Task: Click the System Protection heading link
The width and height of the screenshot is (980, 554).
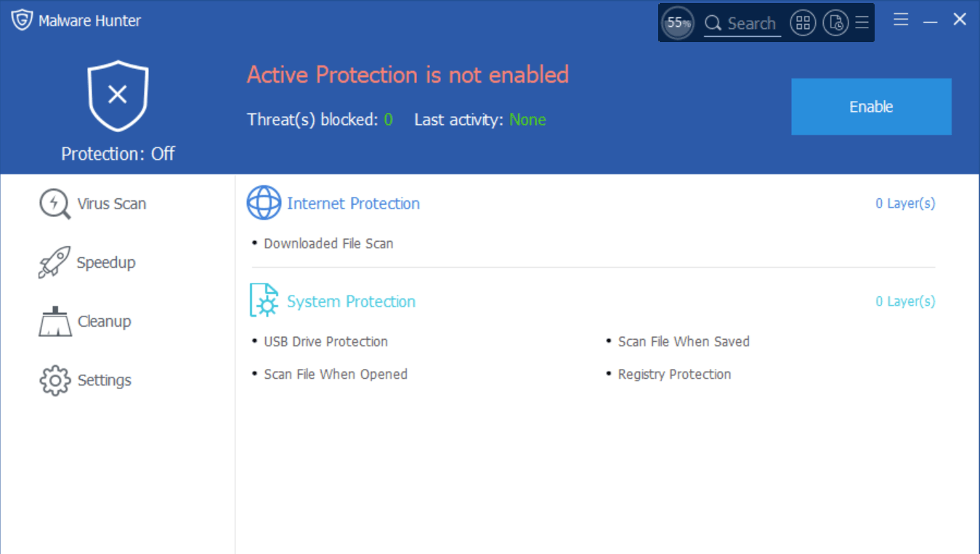Action: coord(351,302)
